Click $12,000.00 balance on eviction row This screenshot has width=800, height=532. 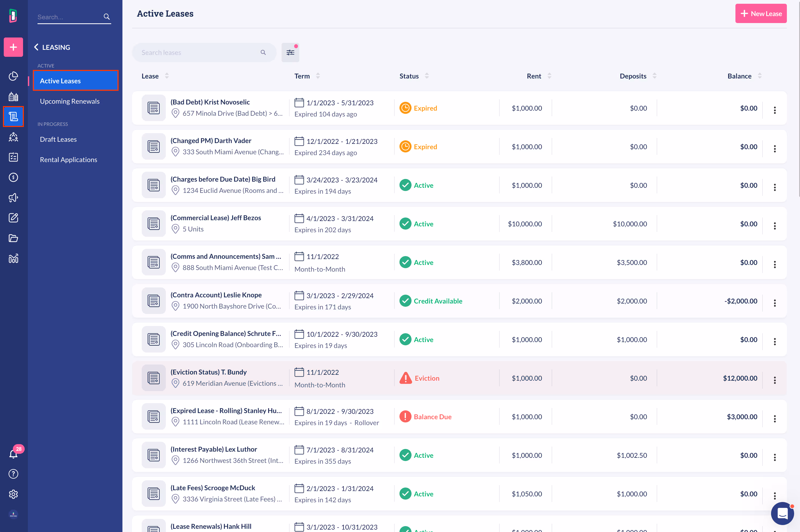[x=740, y=378]
